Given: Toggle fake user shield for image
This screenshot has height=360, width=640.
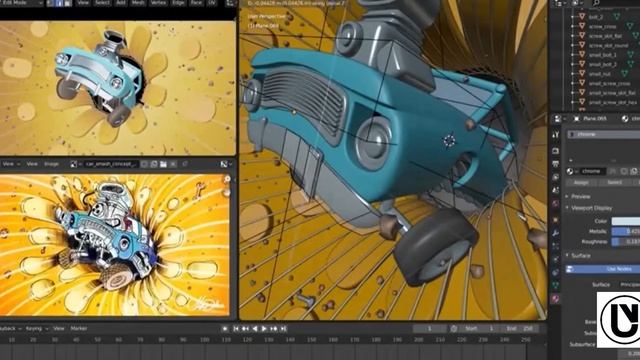Looking at the screenshot, I should 144,164.
